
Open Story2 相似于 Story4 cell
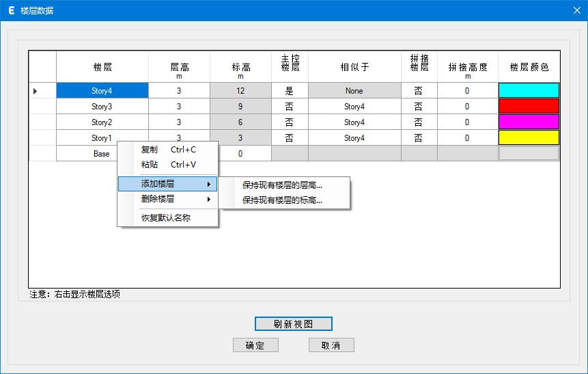point(354,122)
